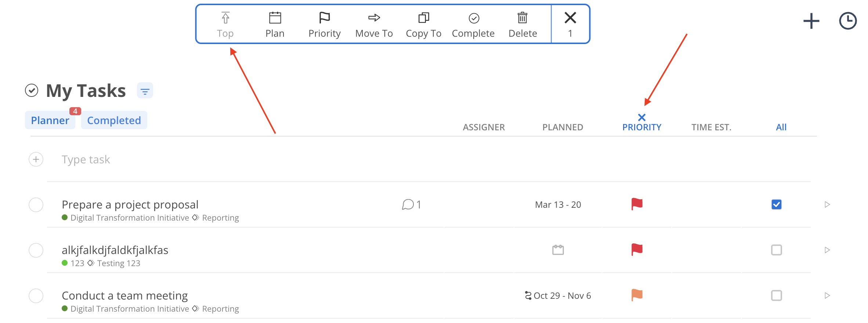
Task: Click the Copy To icon
Action: coord(423,18)
